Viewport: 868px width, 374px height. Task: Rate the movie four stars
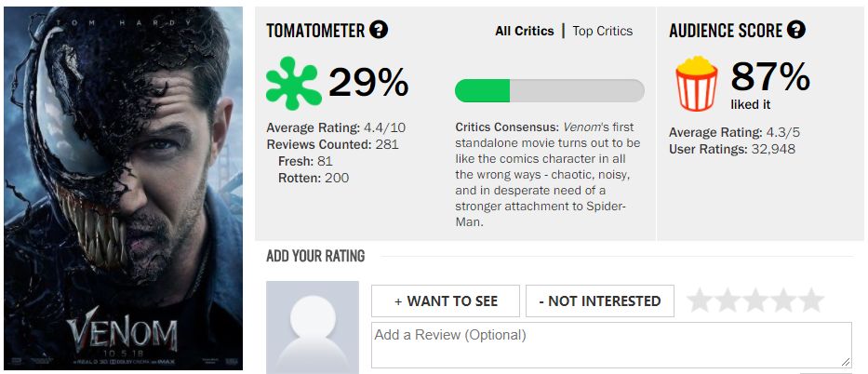point(783,301)
